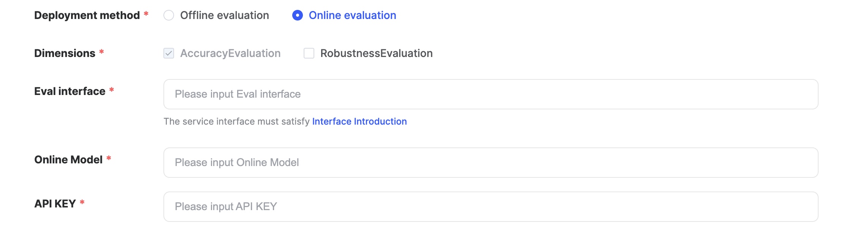Screen dimensions: 868x231
Task: Click the required asterisk beside Deployment method
Action: point(146,14)
